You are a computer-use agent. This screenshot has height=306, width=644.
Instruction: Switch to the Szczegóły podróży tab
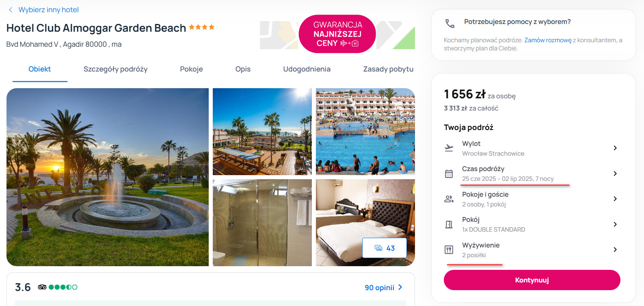coord(115,69)
